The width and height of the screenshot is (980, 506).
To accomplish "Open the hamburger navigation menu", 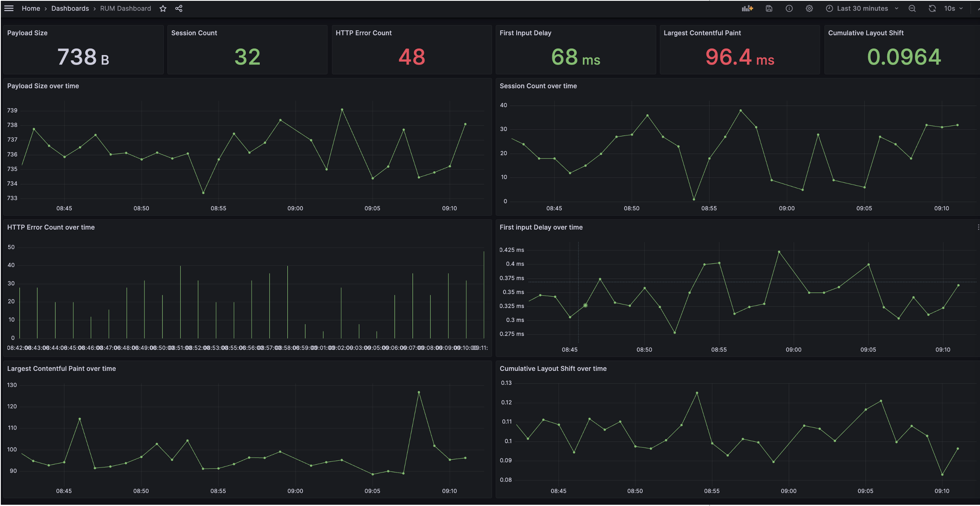I will (9, 8).
